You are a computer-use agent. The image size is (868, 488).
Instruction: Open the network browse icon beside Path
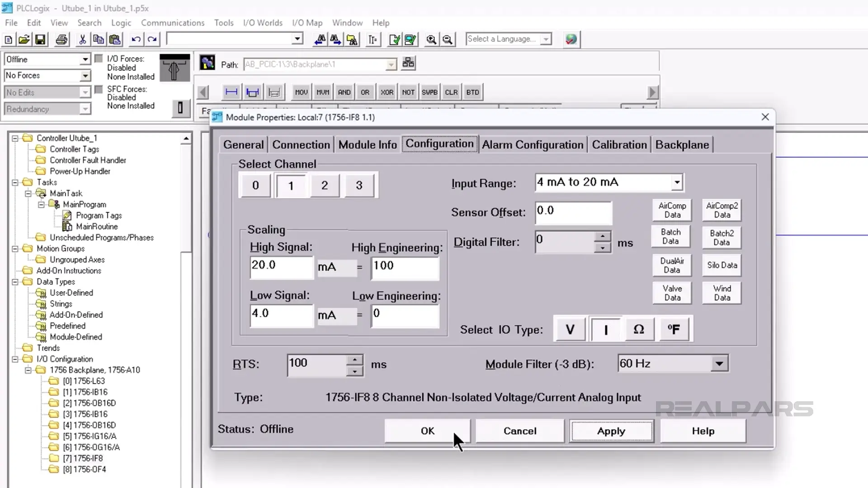[x=408, y=63]
